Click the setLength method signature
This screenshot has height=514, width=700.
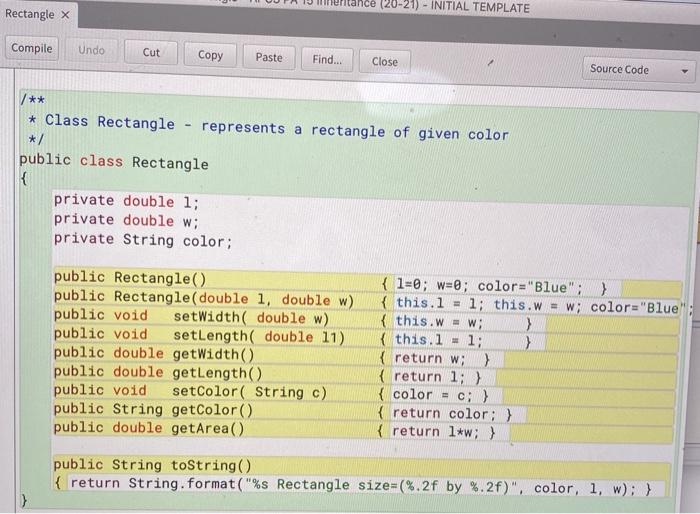199,335
